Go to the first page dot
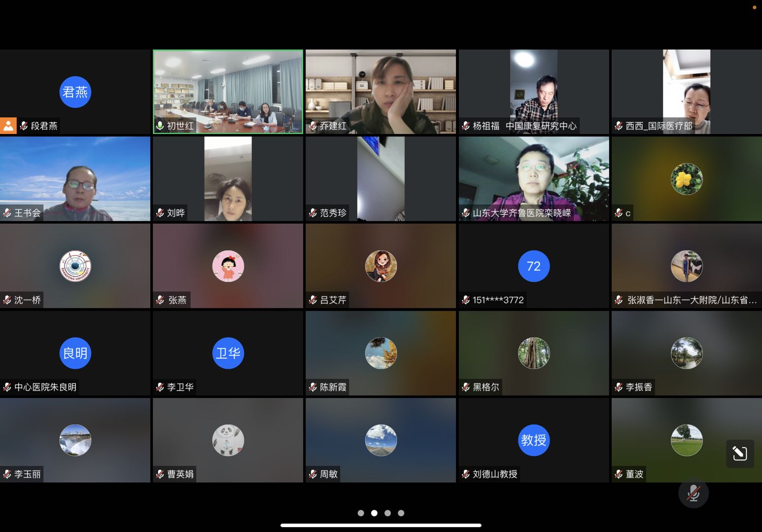This screenshot has height=532, width=762. click(361, 513)
